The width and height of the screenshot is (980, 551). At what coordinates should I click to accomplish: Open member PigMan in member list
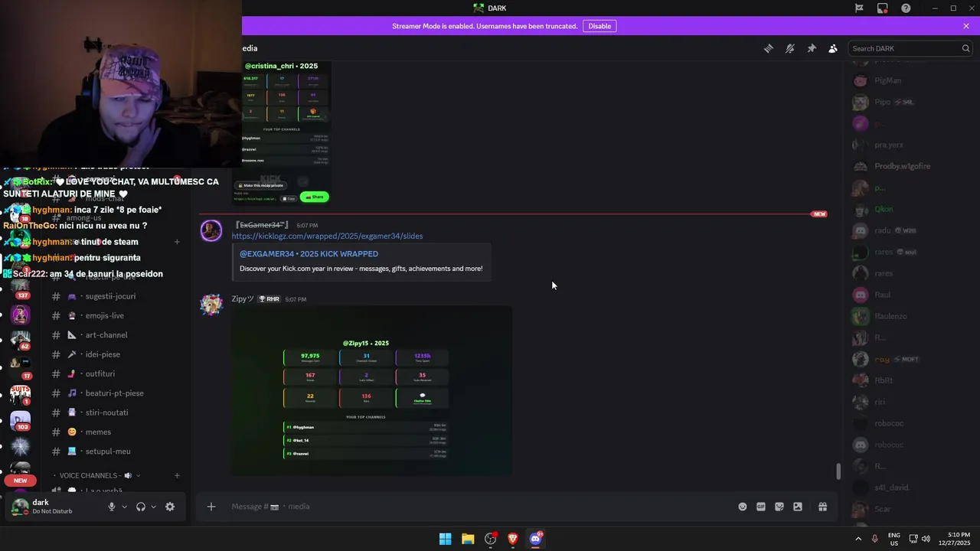point(888,80)
